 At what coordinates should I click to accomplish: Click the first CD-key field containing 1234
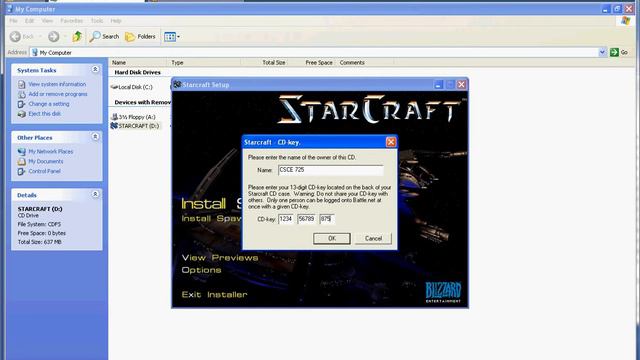[x=286, y=219]
